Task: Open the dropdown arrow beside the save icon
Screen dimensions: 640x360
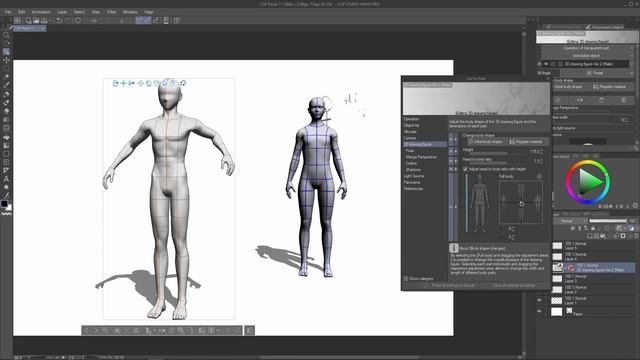Action: (50, 20)
